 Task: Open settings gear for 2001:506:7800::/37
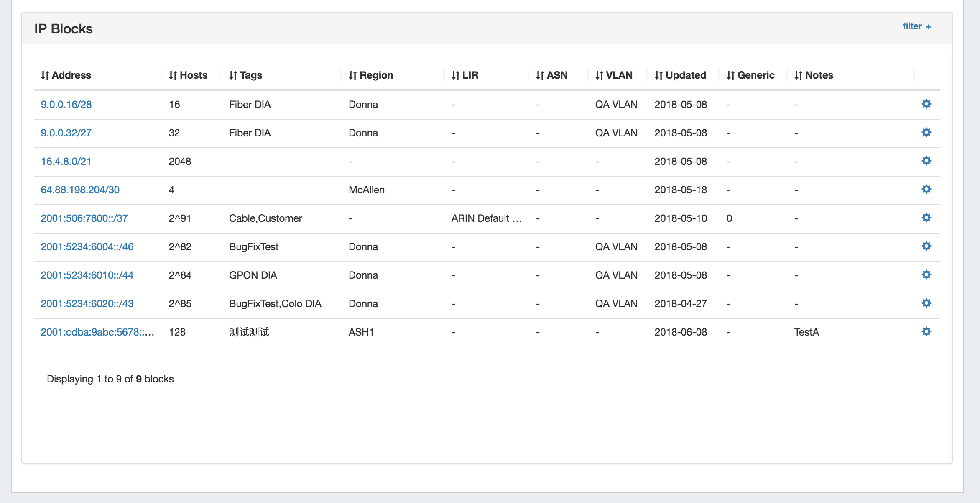[926, 218]
